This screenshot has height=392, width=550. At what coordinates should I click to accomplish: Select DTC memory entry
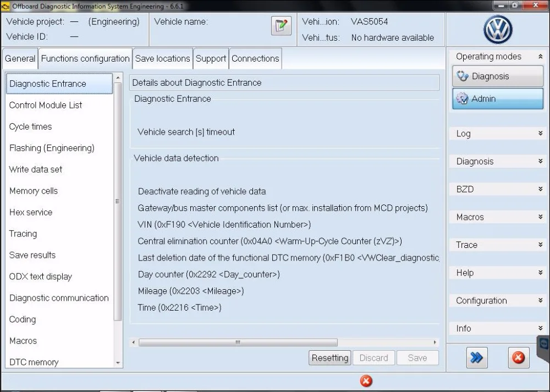click(59, 362)
